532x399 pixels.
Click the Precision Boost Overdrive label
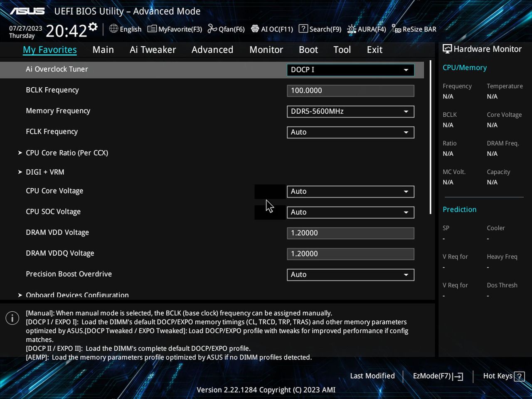point(69,274)
